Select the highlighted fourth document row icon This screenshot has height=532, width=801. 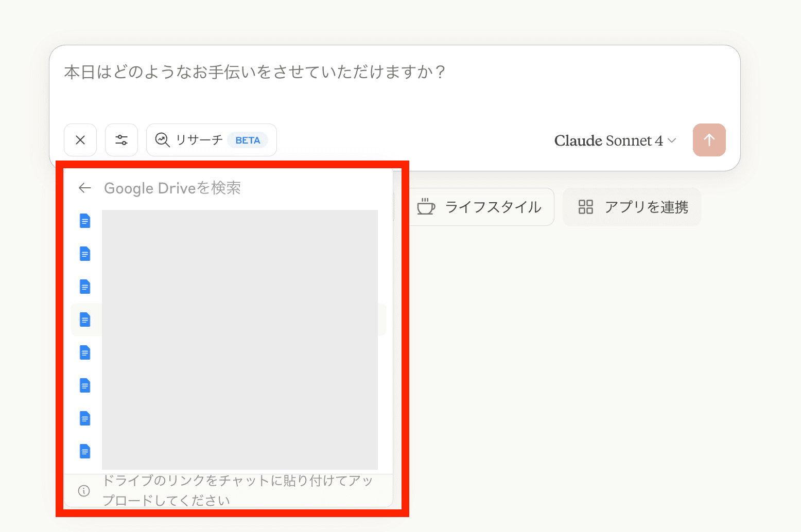click(85, 320)
